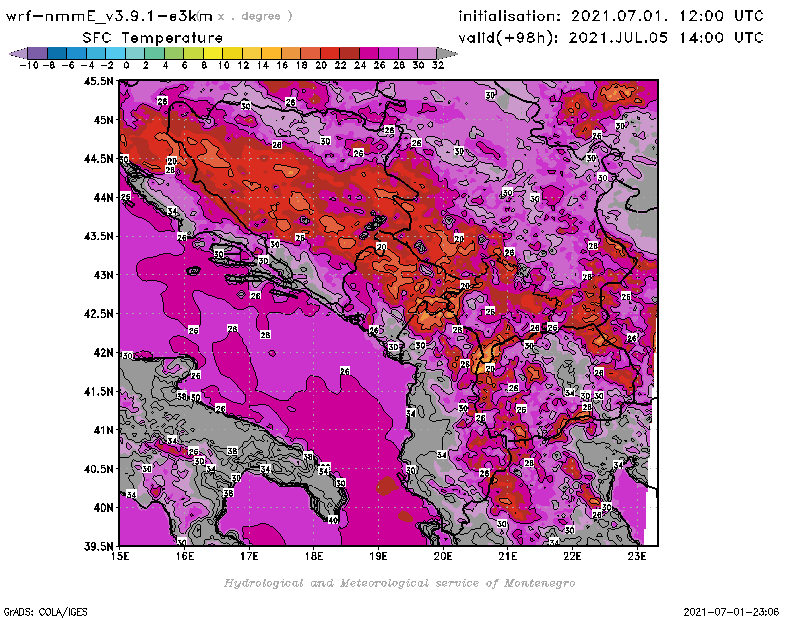800x618 pixels.
Task: Click the '20E' longitude label
Action: coord(443,556)
